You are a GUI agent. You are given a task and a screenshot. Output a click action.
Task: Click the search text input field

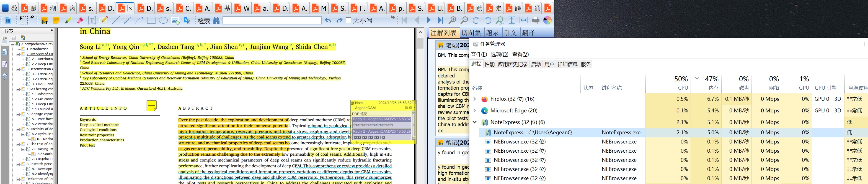272,21
